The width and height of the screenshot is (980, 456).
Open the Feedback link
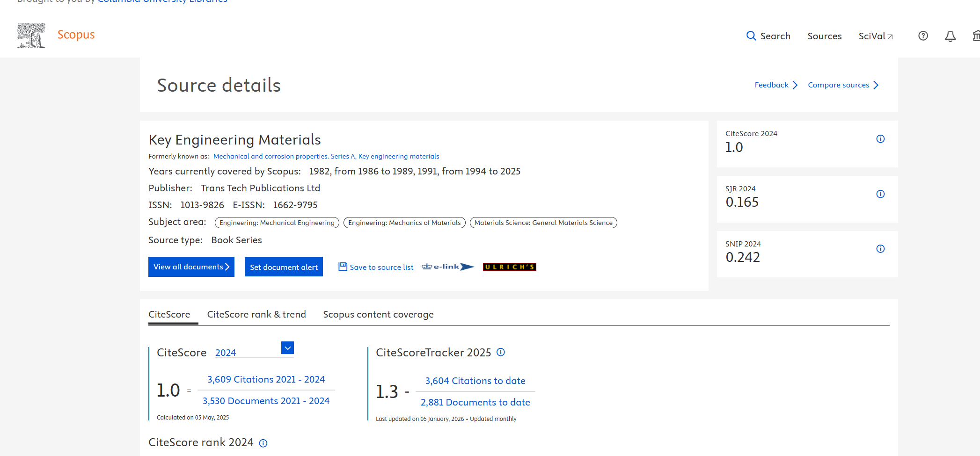(775, 85)
